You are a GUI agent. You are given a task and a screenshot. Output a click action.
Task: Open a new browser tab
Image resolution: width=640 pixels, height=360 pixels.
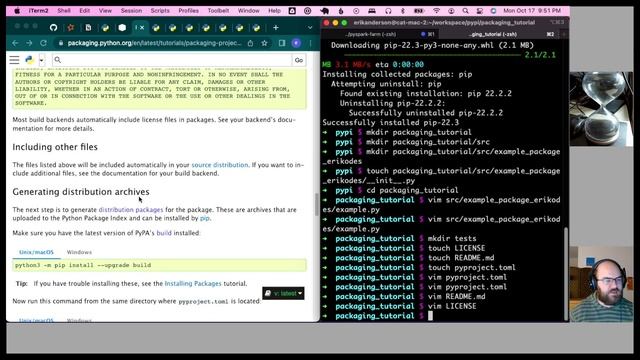[276, 28]
